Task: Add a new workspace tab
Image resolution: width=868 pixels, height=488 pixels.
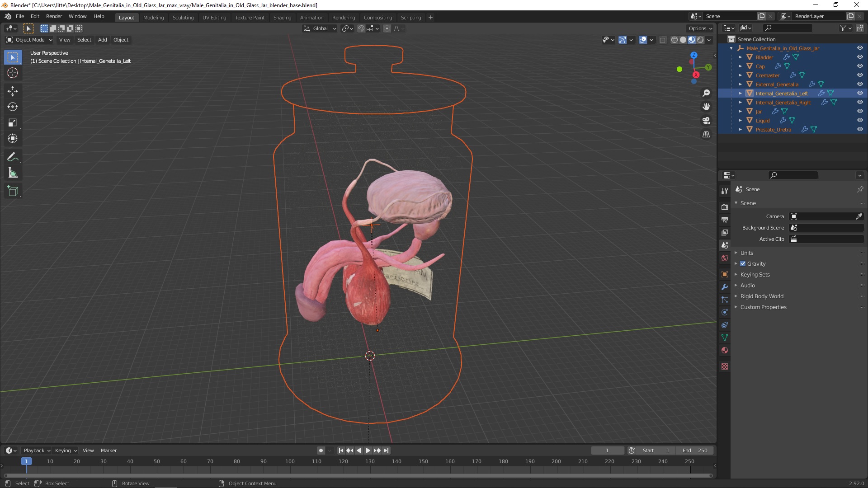Action: click(x=430, y=18)
